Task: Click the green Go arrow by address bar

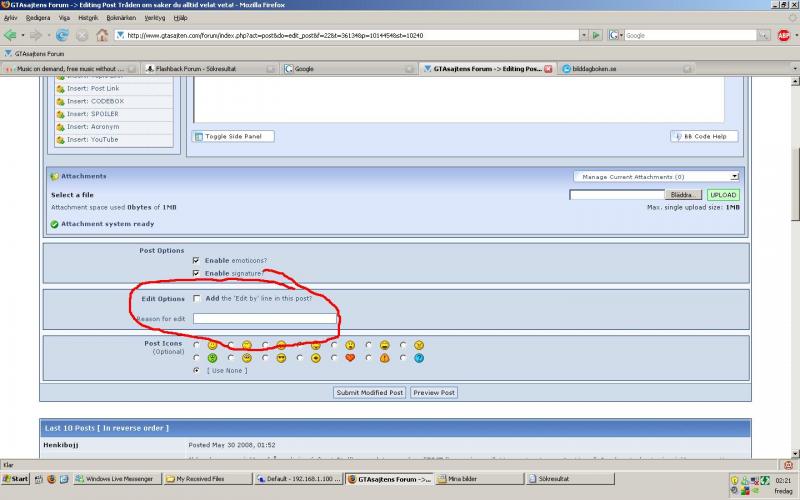Action: point(596,35)
